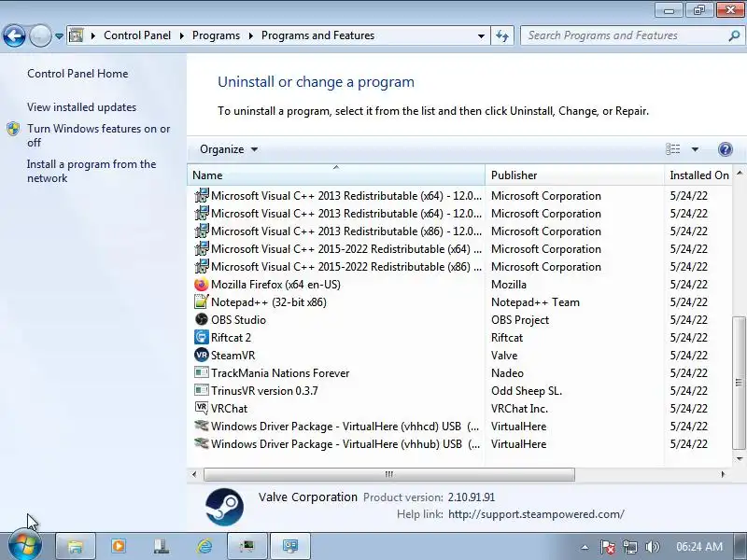Select the VirtualHere (vhhcd) driver package icon
Image resolution: width=747 pixels, height=560 pixels.
[x=202, y=427]
